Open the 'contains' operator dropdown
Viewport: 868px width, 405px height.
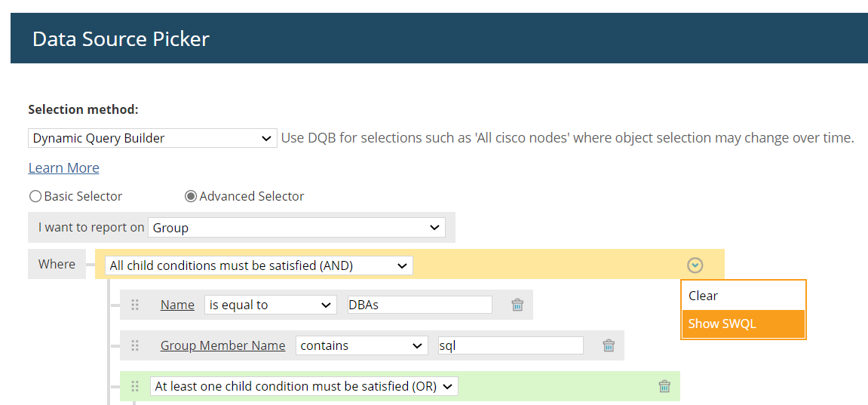pyautogui.click(x=361, y=345)
